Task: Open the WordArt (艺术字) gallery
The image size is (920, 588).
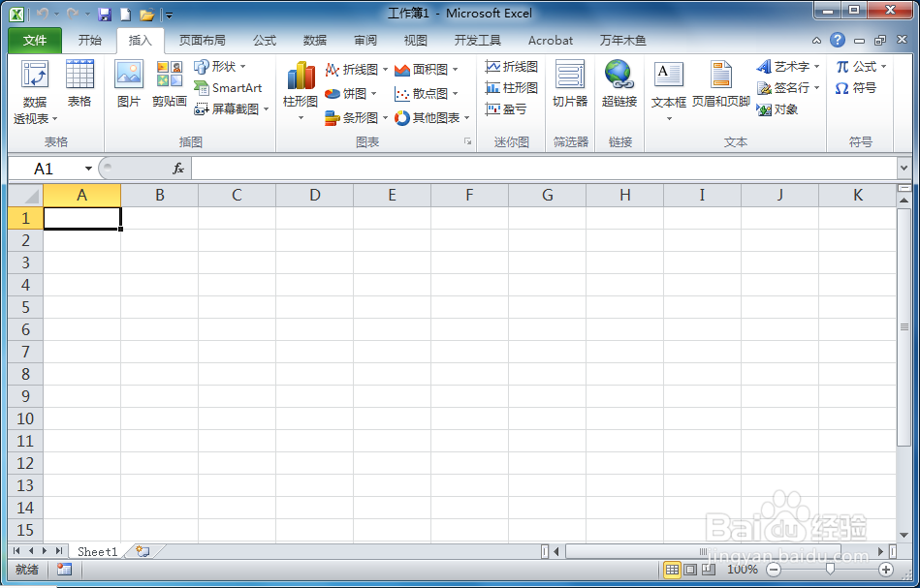Action: pyautogui.click(x=788, y=66)
